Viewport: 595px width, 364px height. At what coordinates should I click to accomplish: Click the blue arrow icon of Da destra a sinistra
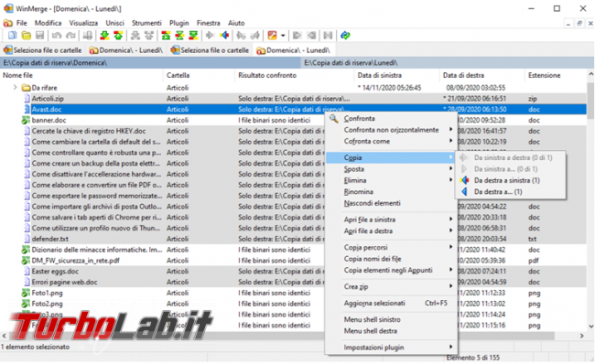click(x=464, y=180)
